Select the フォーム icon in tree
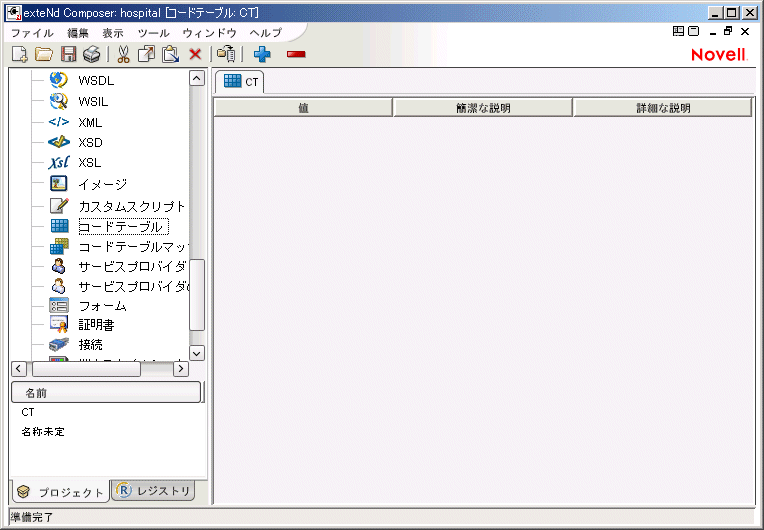This screenshot has width=764, height=530. [x=59, y=305]
